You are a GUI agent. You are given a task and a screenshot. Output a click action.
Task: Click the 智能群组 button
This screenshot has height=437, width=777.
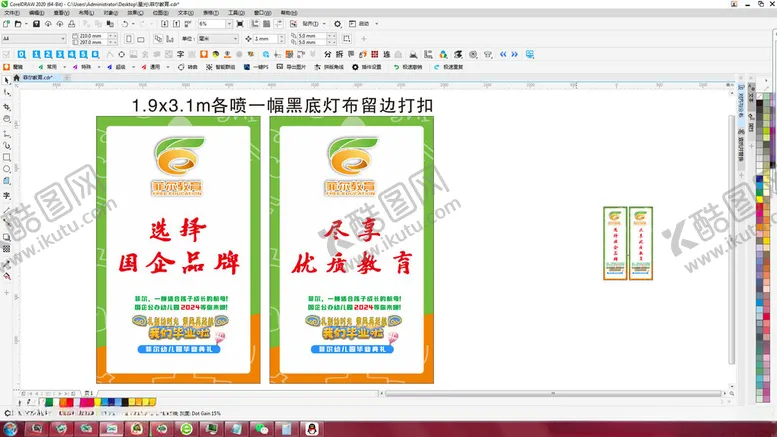coord(221,67)
